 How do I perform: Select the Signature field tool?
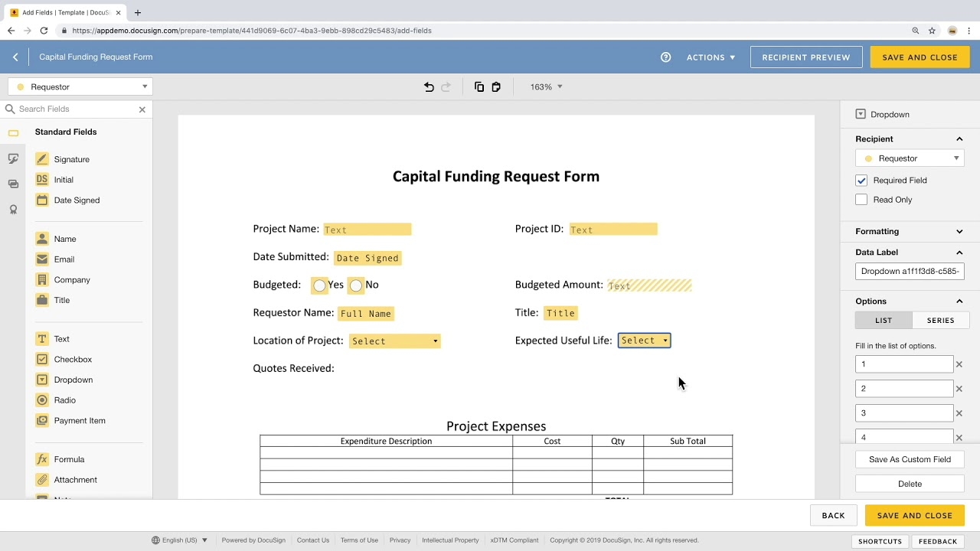pos(71,158)
